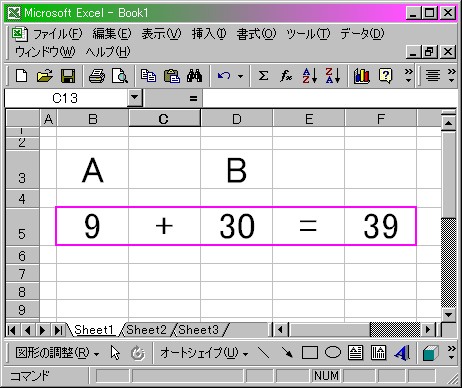Open the 挿入(I) menu

[x=209, y=34]
